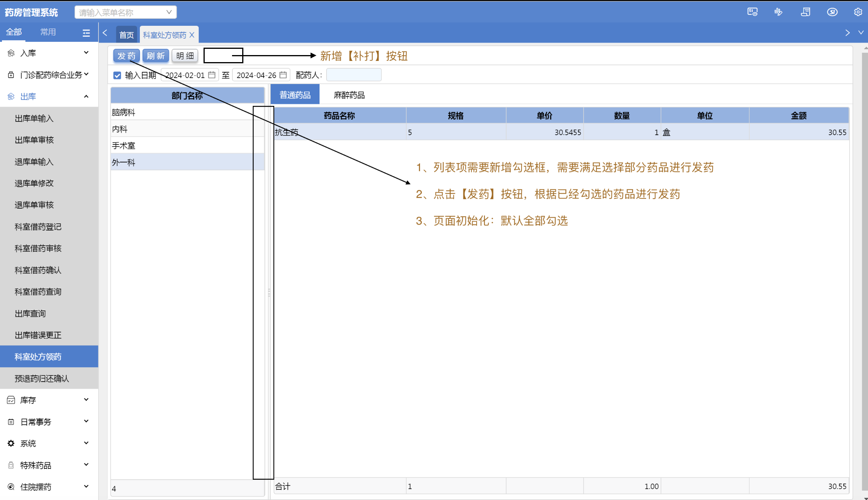Open start date calendar picker icon
The image size is (868, 500).
click(212, 75)
